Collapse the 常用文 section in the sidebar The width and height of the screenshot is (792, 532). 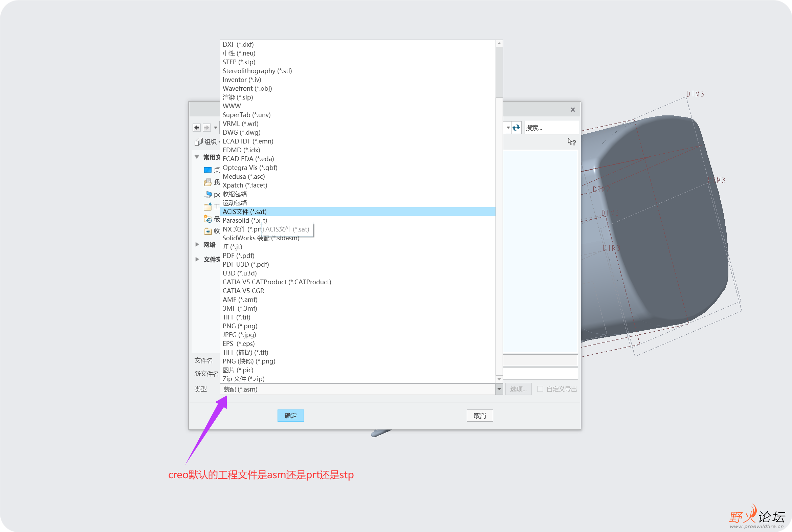pyautogui.click(x=197, y=157)
